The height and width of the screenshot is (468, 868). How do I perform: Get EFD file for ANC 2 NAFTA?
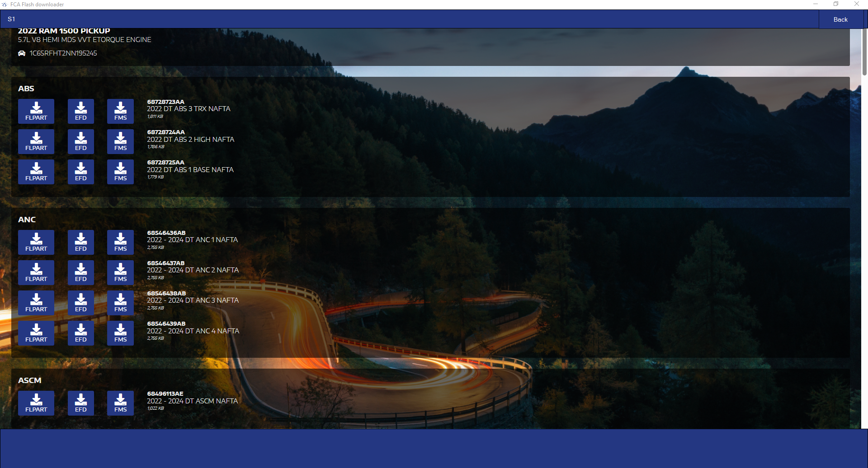[x=80, y=272]
